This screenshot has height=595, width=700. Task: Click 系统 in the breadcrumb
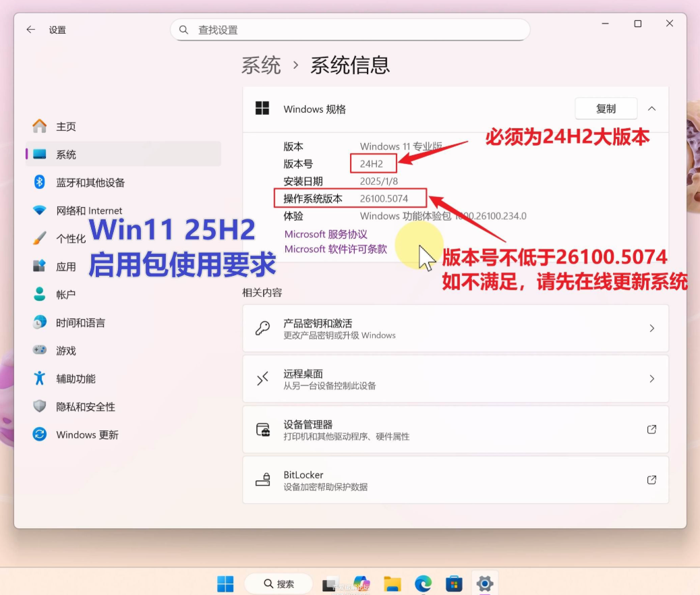coord(261,65)
